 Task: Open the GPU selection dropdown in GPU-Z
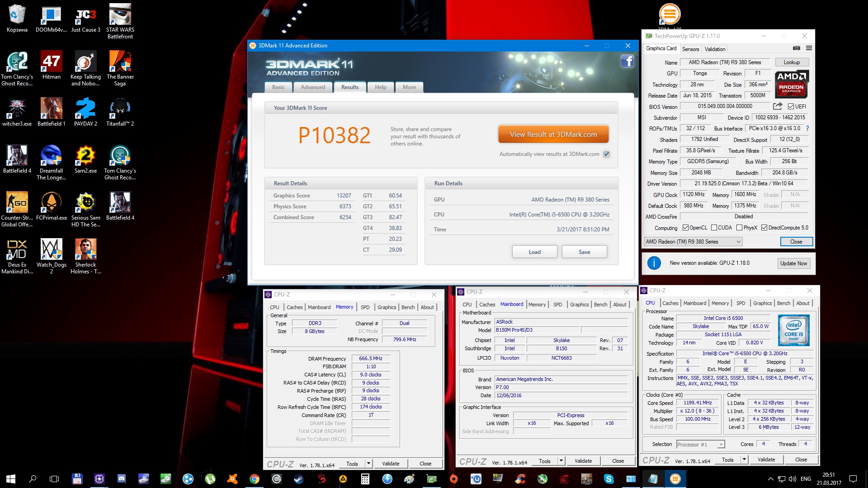[693, 242]
